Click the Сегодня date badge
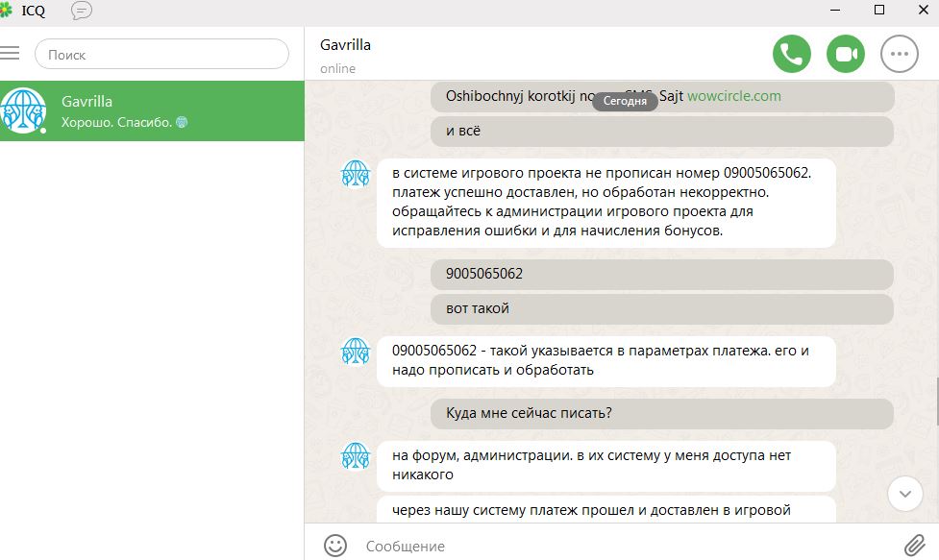 (625, 101)
